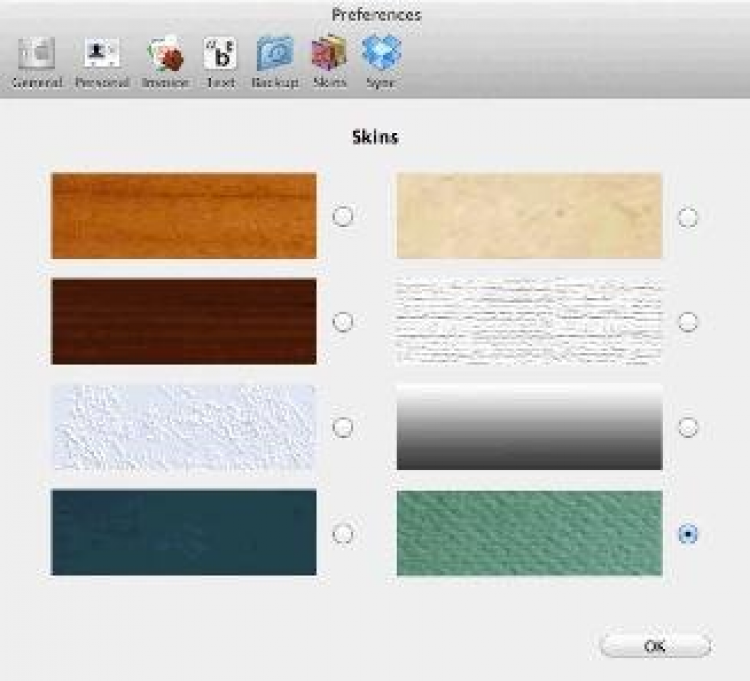This screenshot has width=750, height=681.
Task: Open the Personal preferences pane
Action: pos(102,62)
